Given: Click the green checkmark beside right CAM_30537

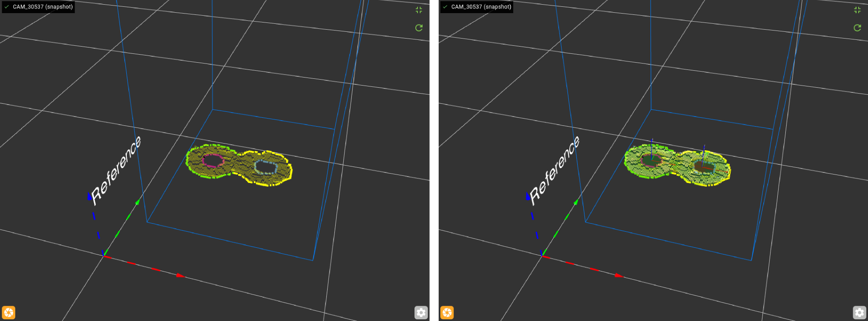Looking at the screenshot, I should 445,7.
